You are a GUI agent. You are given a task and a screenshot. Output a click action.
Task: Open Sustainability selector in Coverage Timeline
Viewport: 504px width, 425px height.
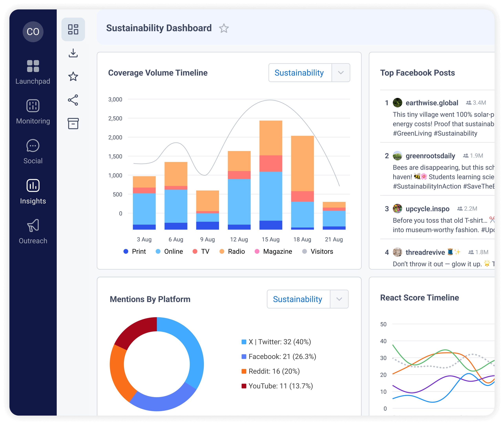[299, 73]
